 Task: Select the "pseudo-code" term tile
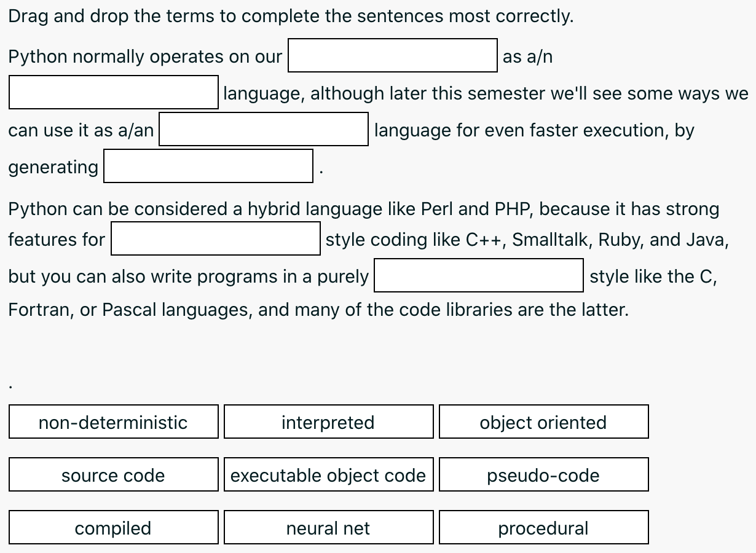click(543, 474)
